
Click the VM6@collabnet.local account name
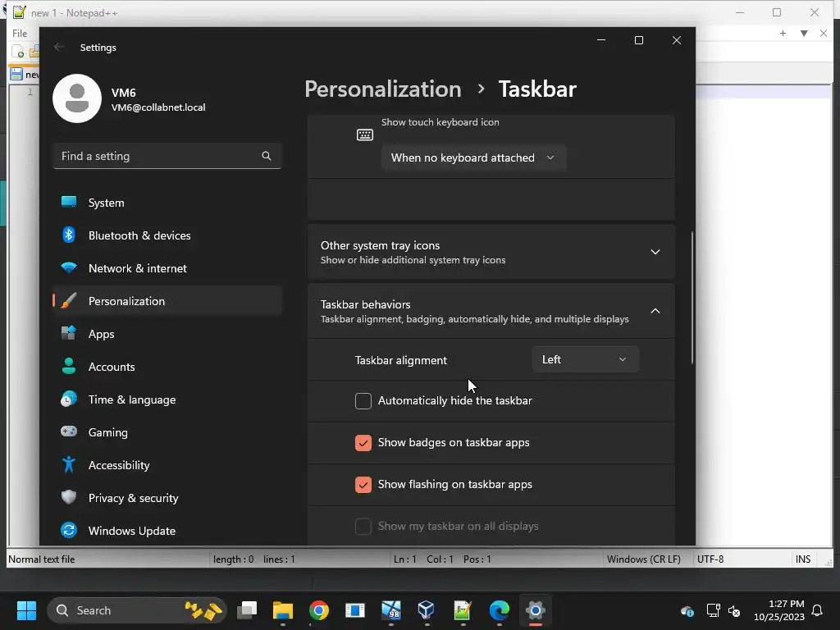158,107
